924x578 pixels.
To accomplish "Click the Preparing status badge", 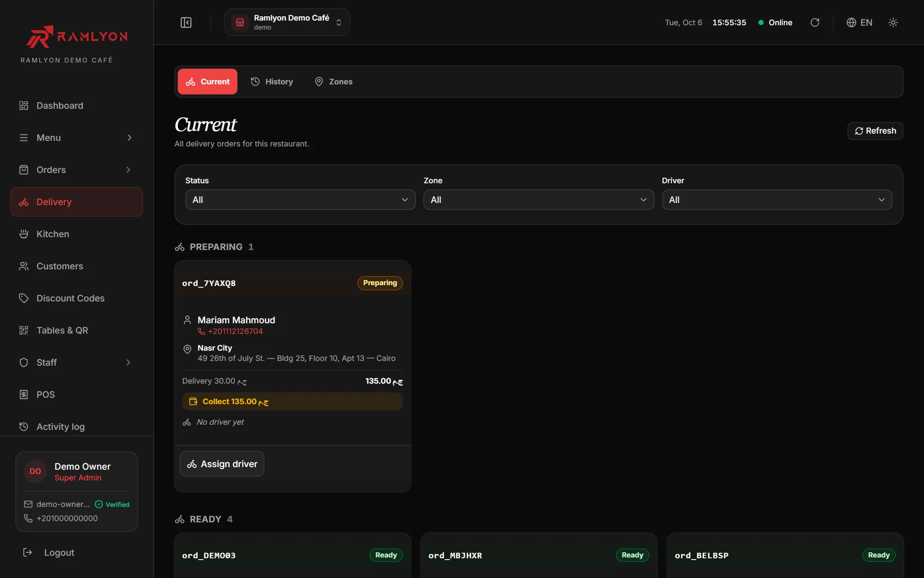I will pyautogui.click(x=380, y=283).
